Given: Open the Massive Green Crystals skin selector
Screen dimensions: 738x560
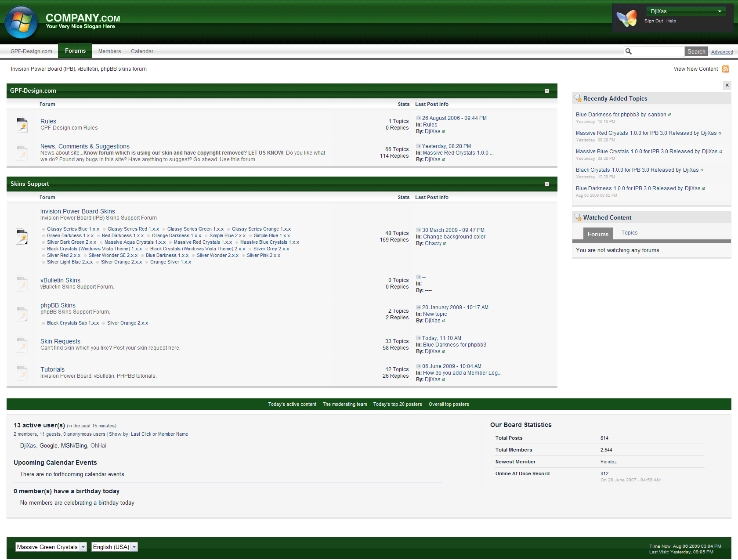Looking at the screenshot, I should tap(51, 547).
